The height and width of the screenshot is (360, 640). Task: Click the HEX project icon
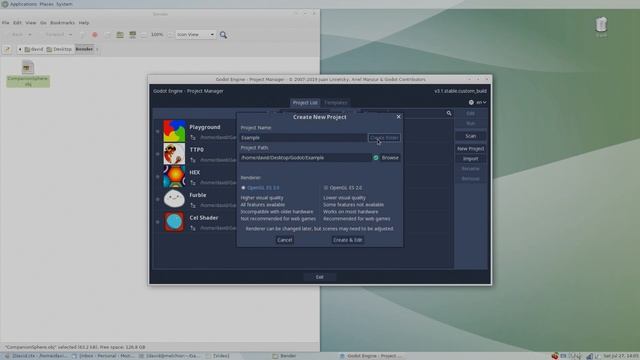pos(174,176)
